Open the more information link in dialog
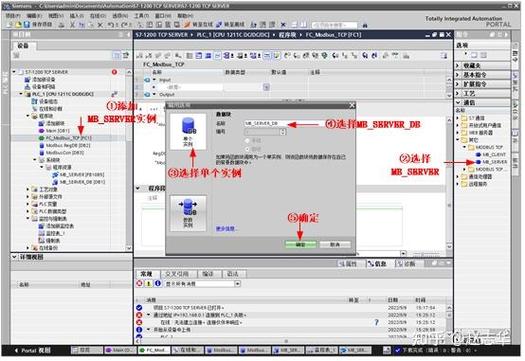This screenshot has width=525, height=361. pos(226,229)
